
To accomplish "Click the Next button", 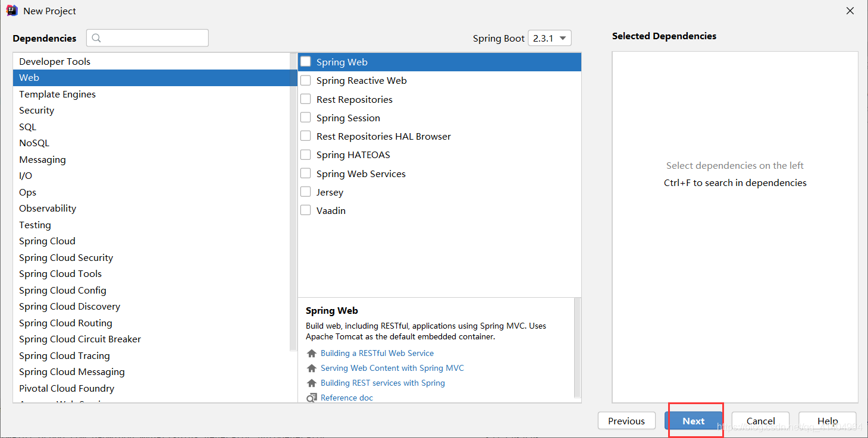I will click(x=693, y=420).
